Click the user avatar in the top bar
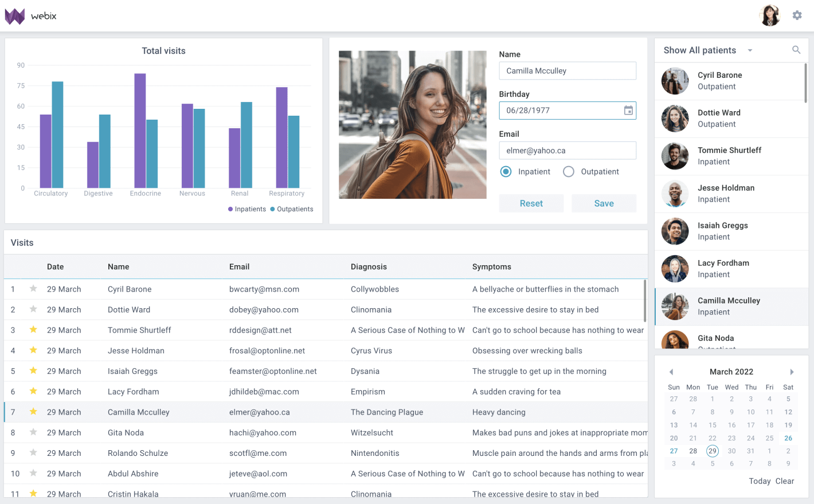 pos(770,15)
